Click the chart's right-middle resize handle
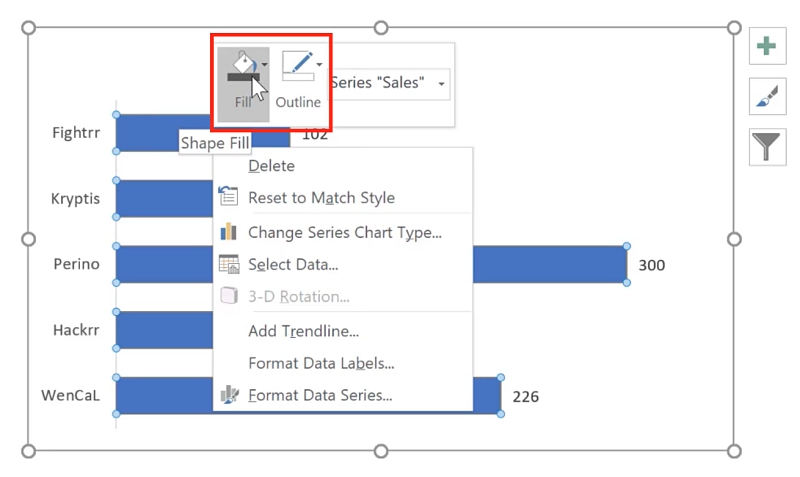Screen dimensions: 800x477 734,239
